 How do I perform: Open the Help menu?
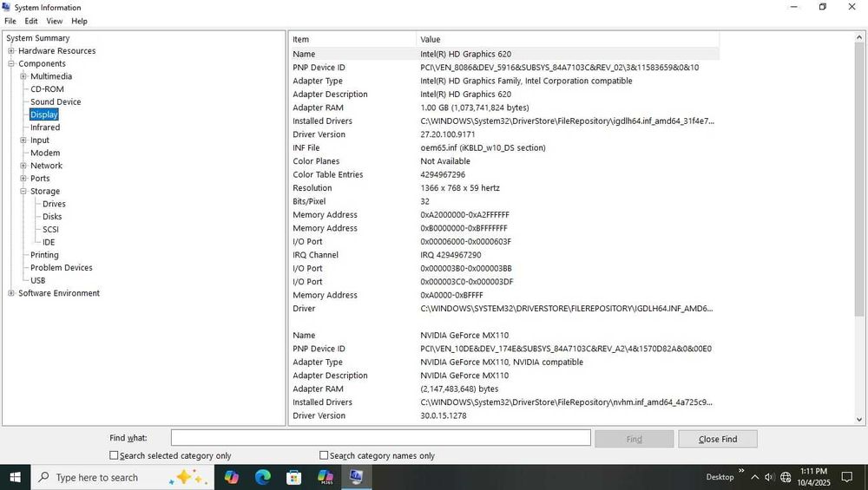(79, 21)
